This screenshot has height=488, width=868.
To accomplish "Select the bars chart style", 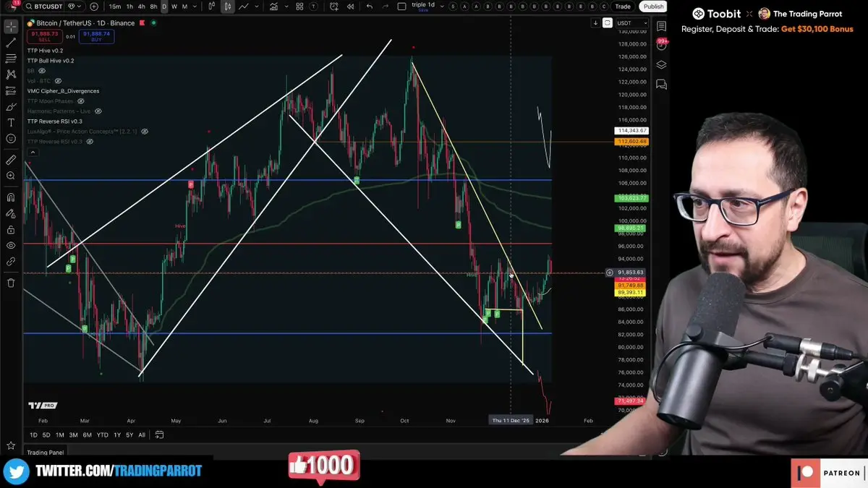I will point(212,7).
